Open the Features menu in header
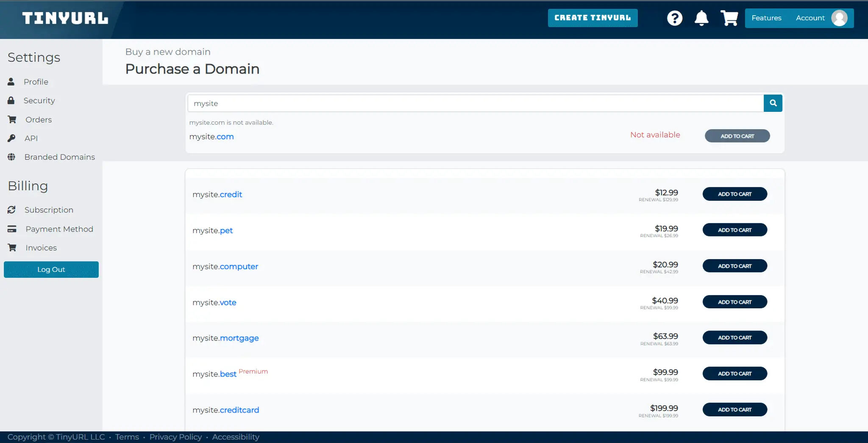The height and width of the screenshot is (443, 868). coord(766,18)
